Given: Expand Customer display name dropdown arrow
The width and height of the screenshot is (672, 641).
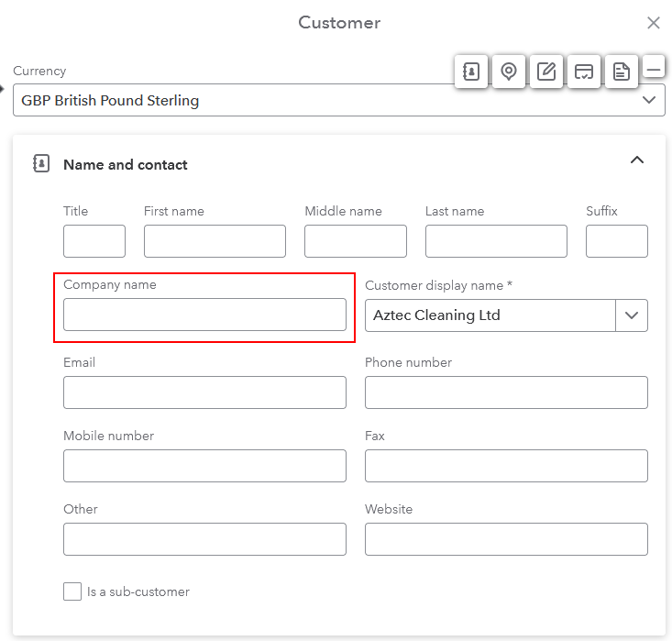Looking at the screenshot, I should click(x=632, y=315).
